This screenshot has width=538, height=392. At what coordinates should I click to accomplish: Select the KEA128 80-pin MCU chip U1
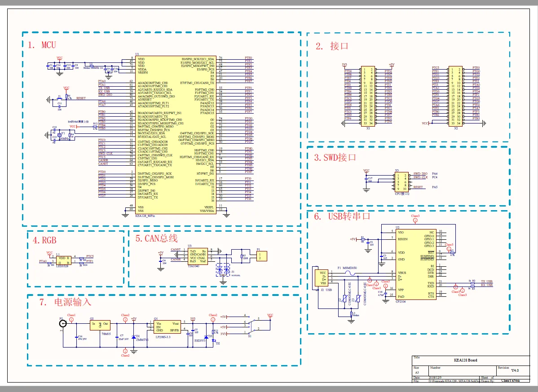175,135
